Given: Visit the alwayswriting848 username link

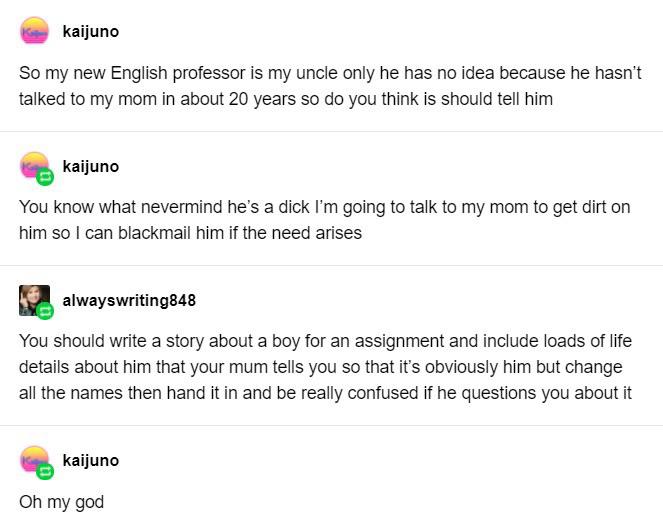Looking at the screenshot, I should click(129, 300).
